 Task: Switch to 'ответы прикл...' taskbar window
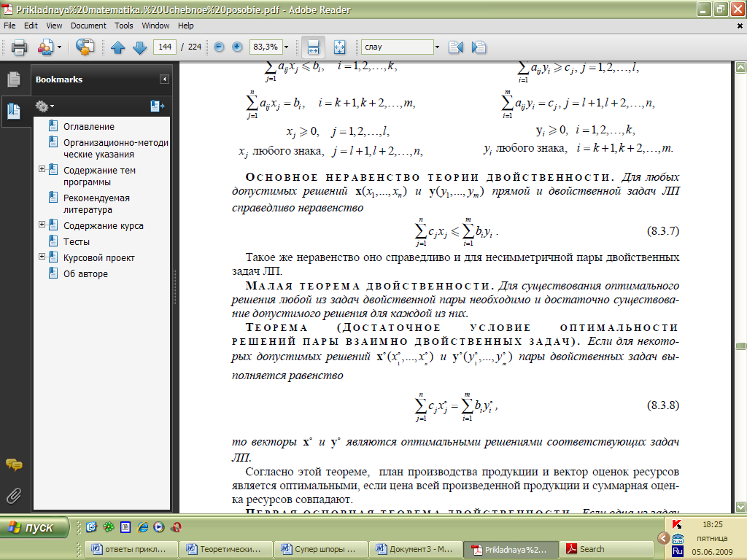coord(131,549)
